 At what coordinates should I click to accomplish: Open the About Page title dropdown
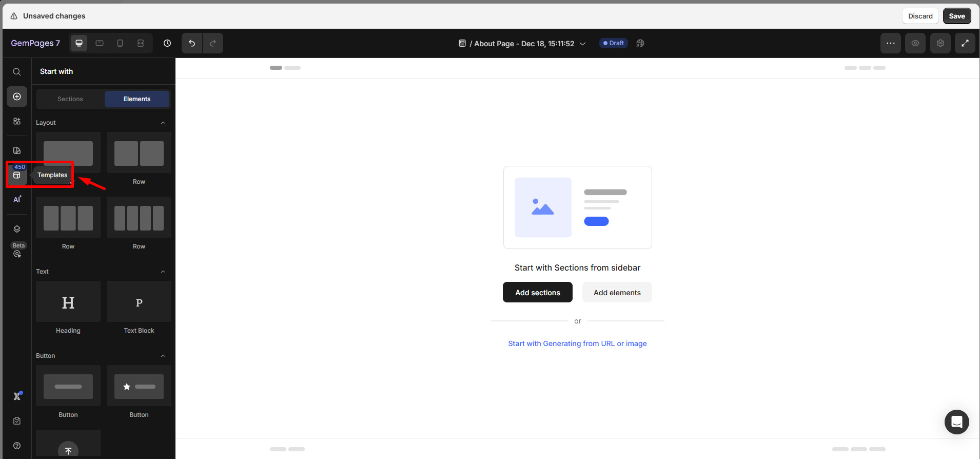(582, 44)
